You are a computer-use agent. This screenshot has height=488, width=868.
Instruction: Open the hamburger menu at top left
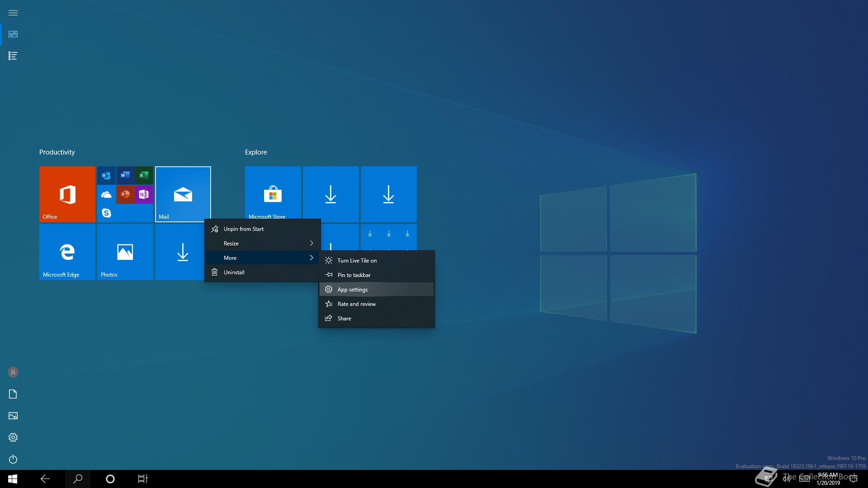click(x=13, y=13)
